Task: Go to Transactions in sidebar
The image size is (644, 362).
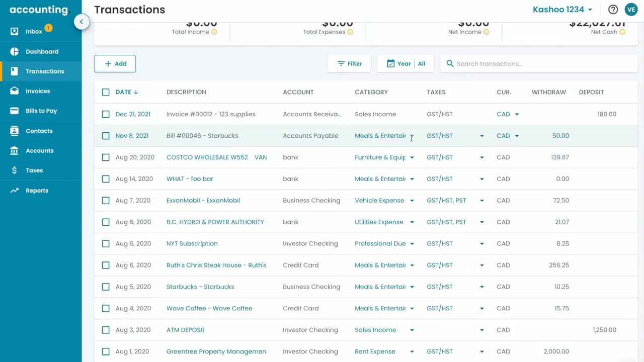Action: (x=41, y=71)
